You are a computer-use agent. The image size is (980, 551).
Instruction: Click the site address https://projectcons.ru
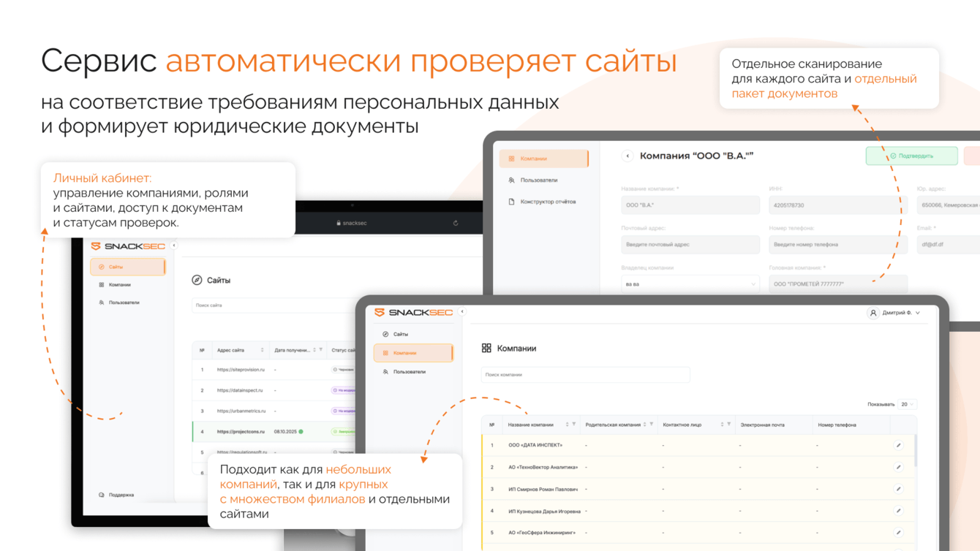click(x=241, y=432)
